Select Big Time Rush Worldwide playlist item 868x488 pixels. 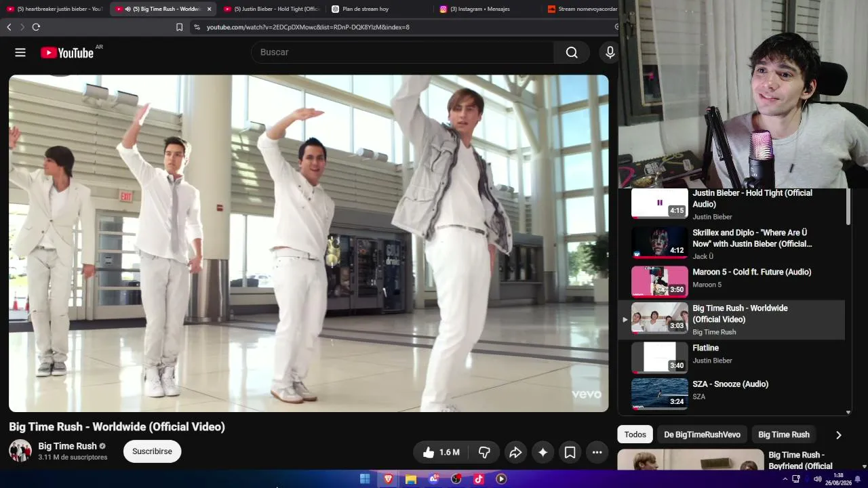732,319
